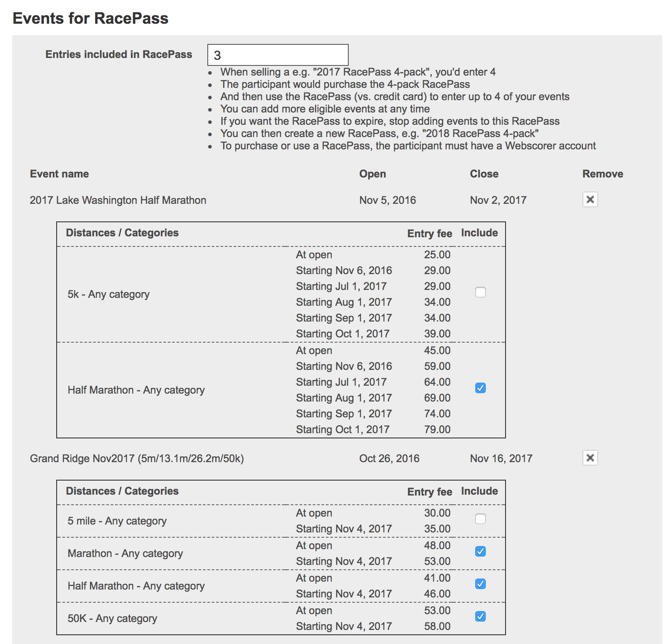Viewport: 672px width, 644px height.
Task: Remove the Grand Ridge Nov2017 event
Action: click(x=590, y=458)
